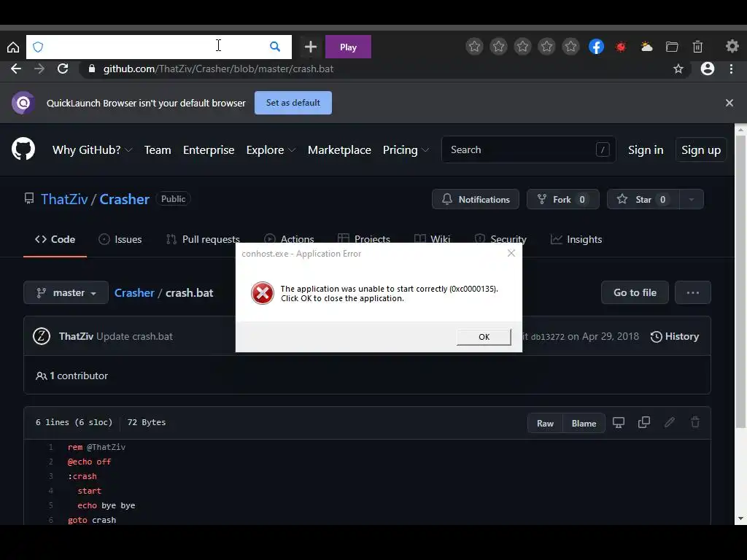Open the master branch dropdown
This screenshot has height=560, width=747.
66,293
